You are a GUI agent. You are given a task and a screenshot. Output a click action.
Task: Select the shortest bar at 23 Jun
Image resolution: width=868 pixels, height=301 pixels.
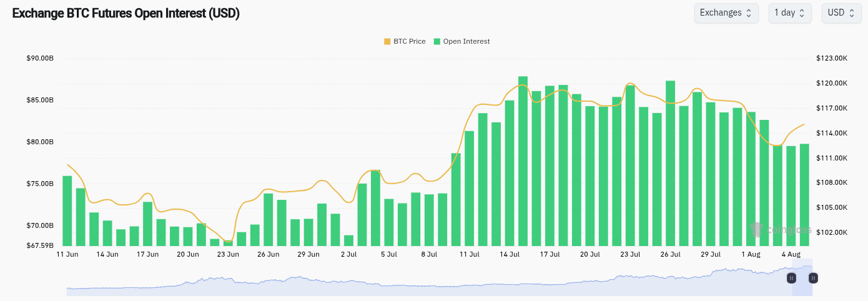click(x=228, y=243)
